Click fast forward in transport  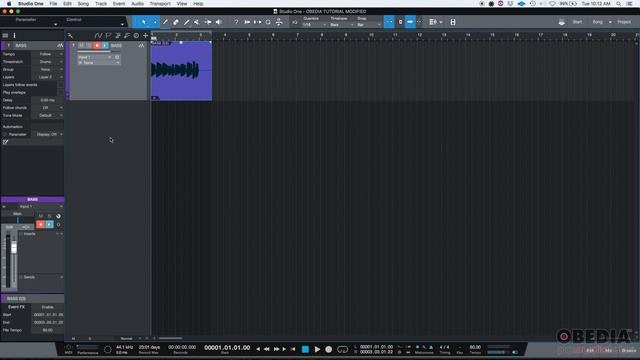[x=276, y=349]
